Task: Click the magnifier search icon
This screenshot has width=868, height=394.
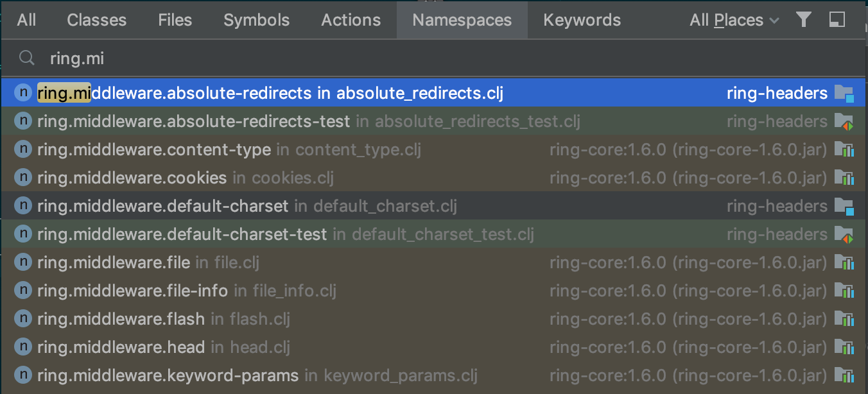Action: point(26,58)
